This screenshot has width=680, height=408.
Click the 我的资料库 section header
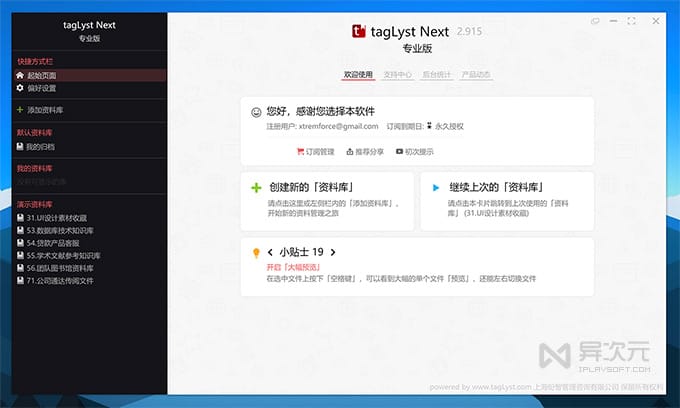pyautogui.click(x=35, y=169)
